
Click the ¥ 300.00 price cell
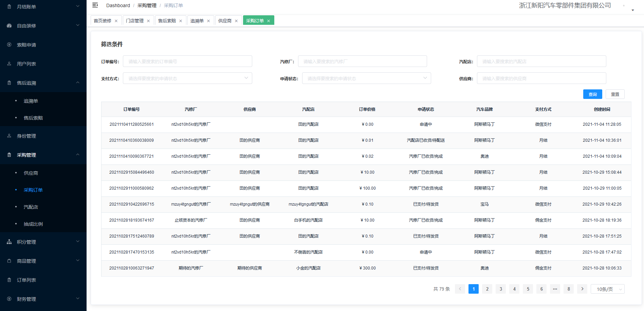coord(368,268)
